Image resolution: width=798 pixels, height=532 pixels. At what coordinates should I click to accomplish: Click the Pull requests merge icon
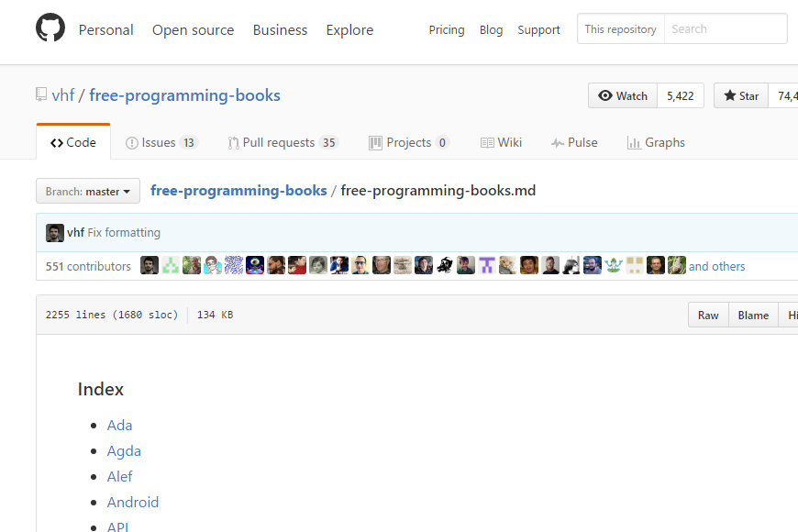pos(233,143)
